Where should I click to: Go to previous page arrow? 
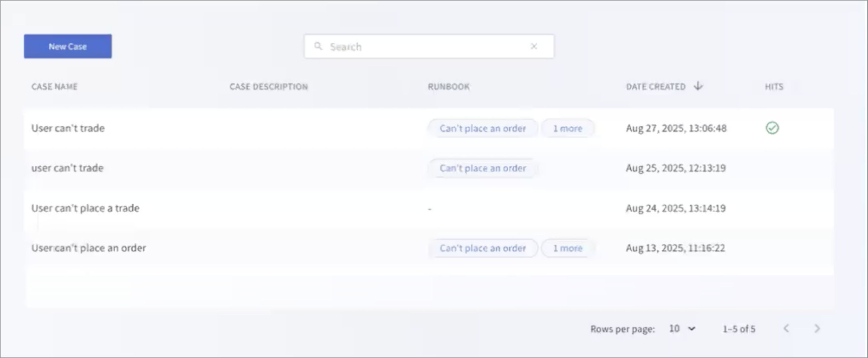[x=786, y=328]
